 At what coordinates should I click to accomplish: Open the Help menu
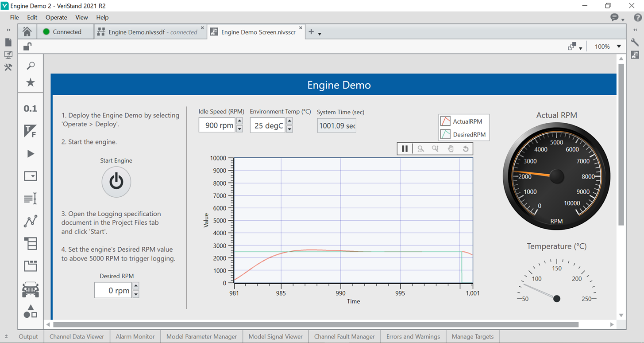102,18
